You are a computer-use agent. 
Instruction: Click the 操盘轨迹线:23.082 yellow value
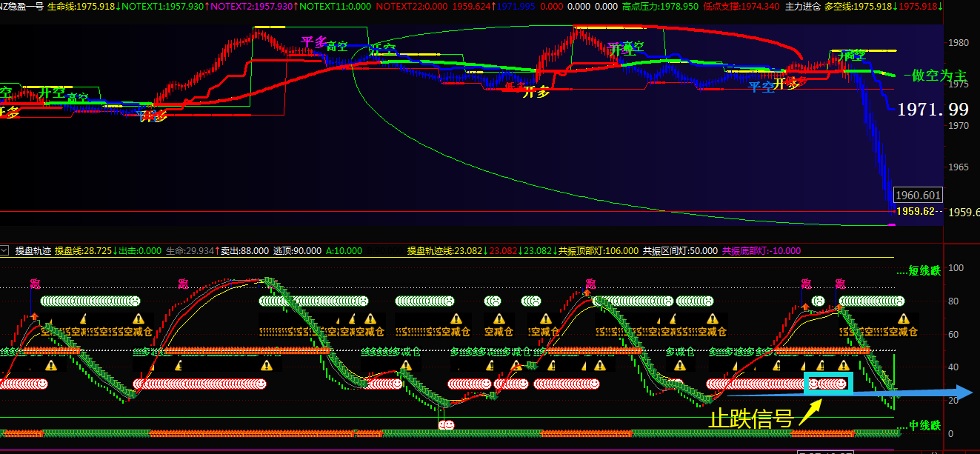[445, 251]
